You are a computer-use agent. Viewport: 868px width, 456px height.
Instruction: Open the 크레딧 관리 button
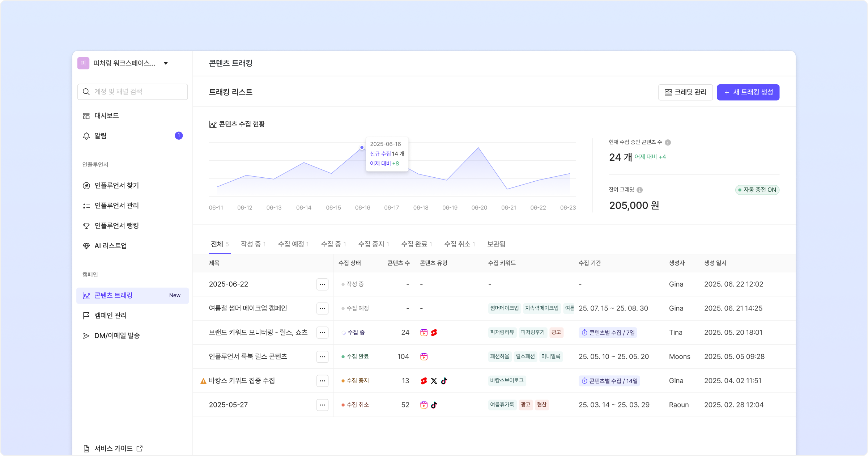(x=685, y=92)
